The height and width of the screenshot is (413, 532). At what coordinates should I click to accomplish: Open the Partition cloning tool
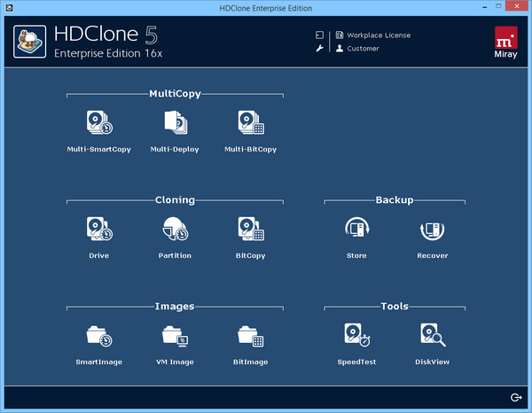tap(175, 230)
